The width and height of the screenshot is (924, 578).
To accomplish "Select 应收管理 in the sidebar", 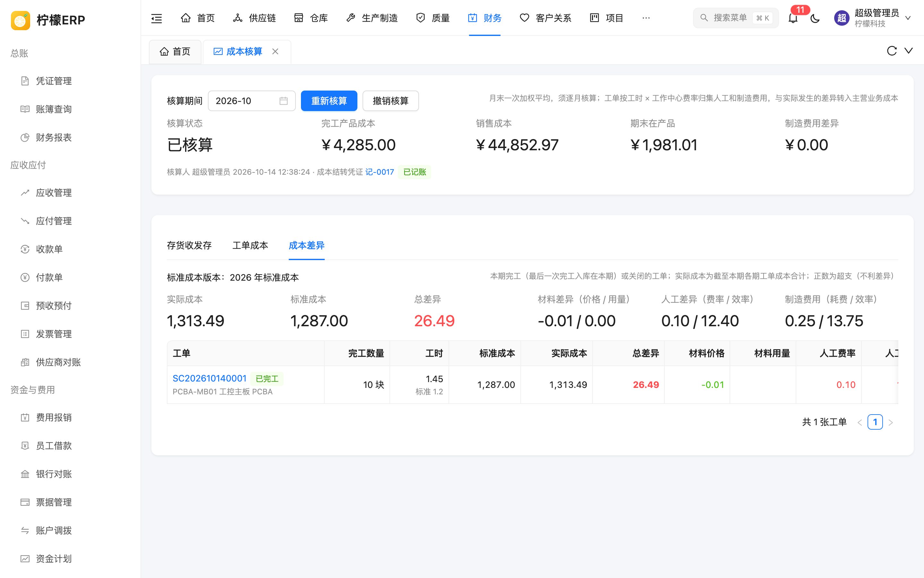I will coord(54,193).
